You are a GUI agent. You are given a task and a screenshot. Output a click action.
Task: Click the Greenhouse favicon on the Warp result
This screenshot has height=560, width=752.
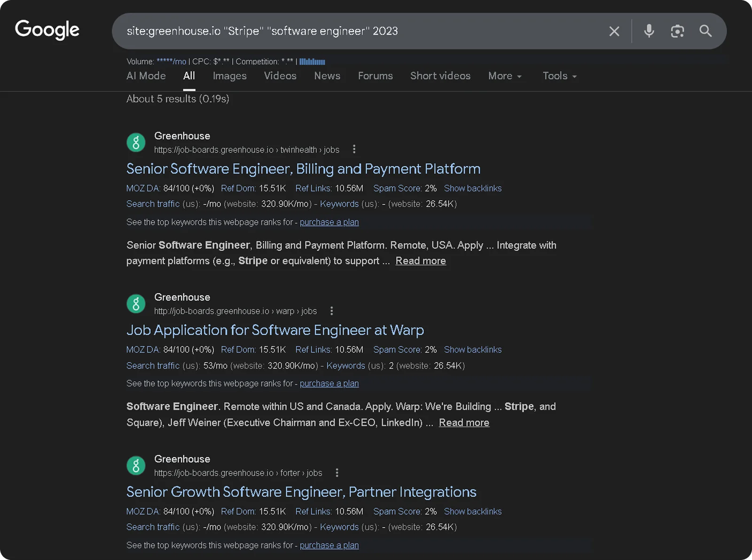coord(136,303)
